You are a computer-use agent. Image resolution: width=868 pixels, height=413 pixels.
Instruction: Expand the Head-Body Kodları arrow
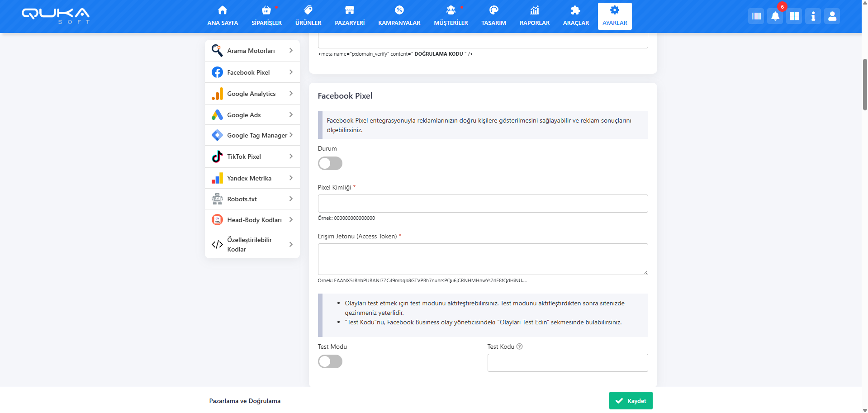291,220
